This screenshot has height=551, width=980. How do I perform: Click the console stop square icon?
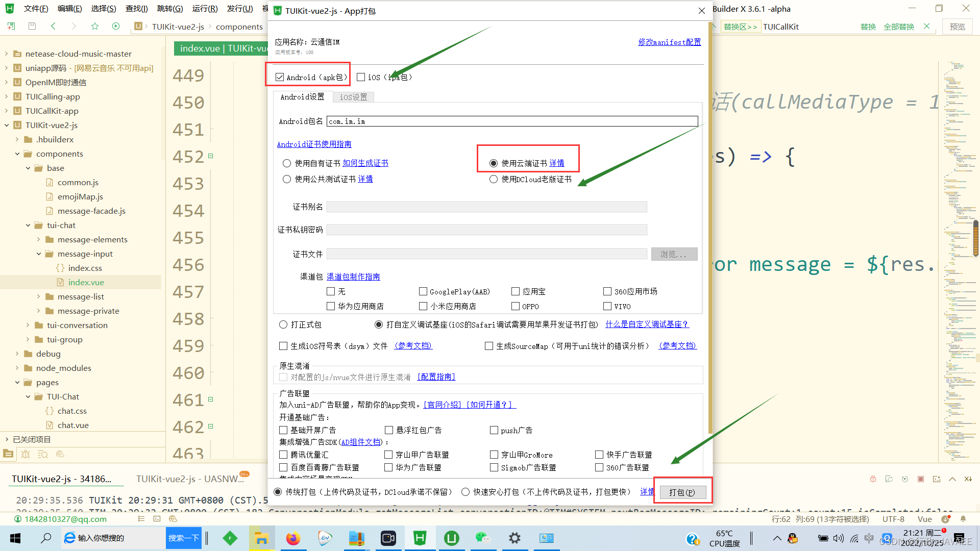coord(921,479)
